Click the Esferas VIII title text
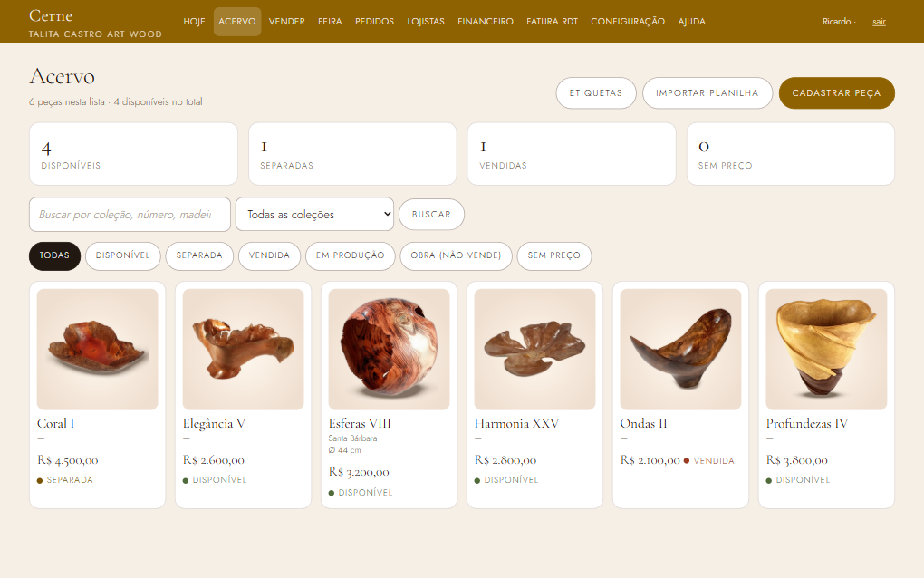This screenshot has height=578, width=924. click(360, 424)
